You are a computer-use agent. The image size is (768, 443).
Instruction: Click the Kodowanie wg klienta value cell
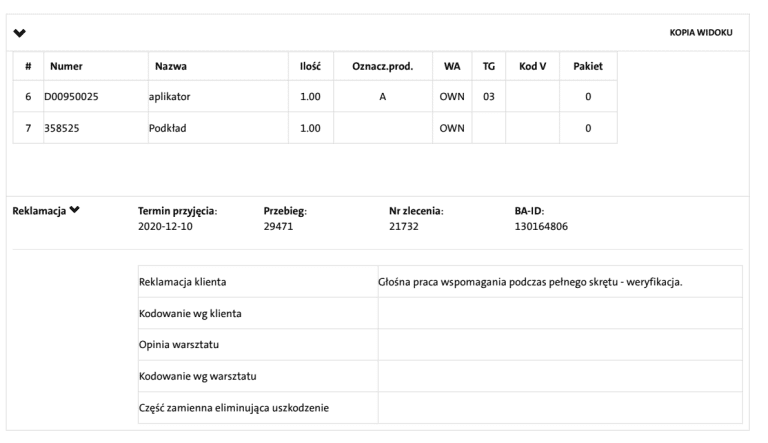(x=560, y=313)
